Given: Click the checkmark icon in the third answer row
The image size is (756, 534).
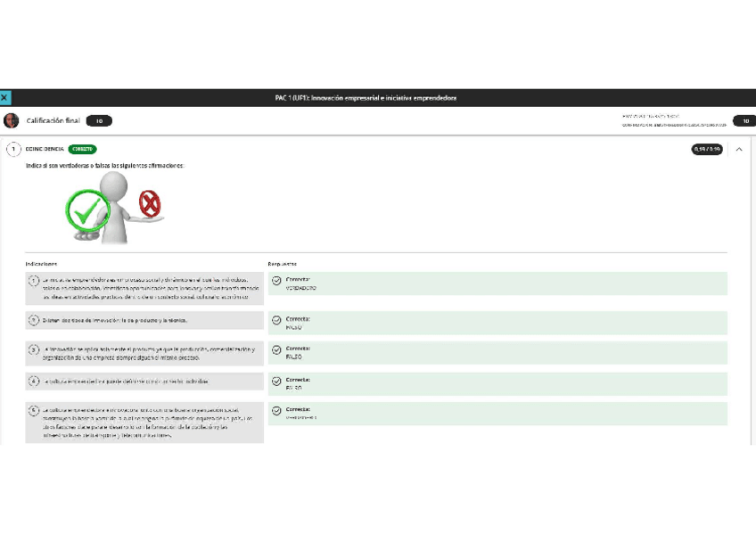Looking at the screenshot, I should click(x=276, y=349).
